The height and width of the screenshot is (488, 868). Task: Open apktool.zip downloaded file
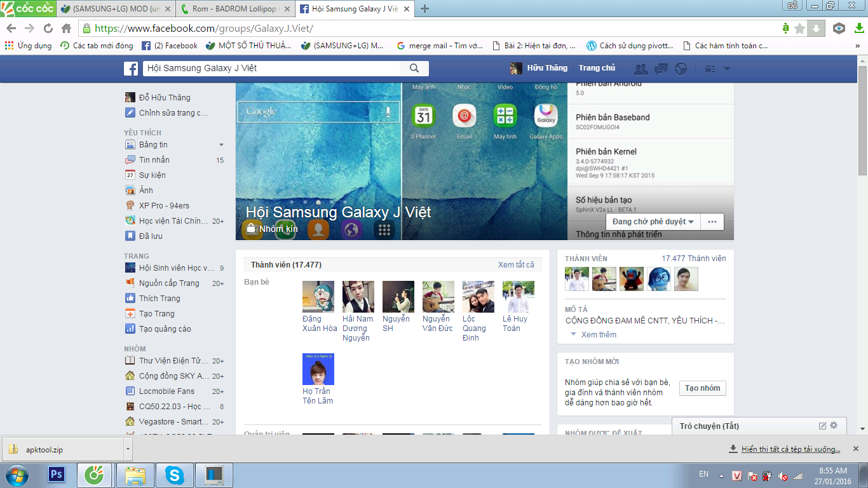click(x=62, y=449)
